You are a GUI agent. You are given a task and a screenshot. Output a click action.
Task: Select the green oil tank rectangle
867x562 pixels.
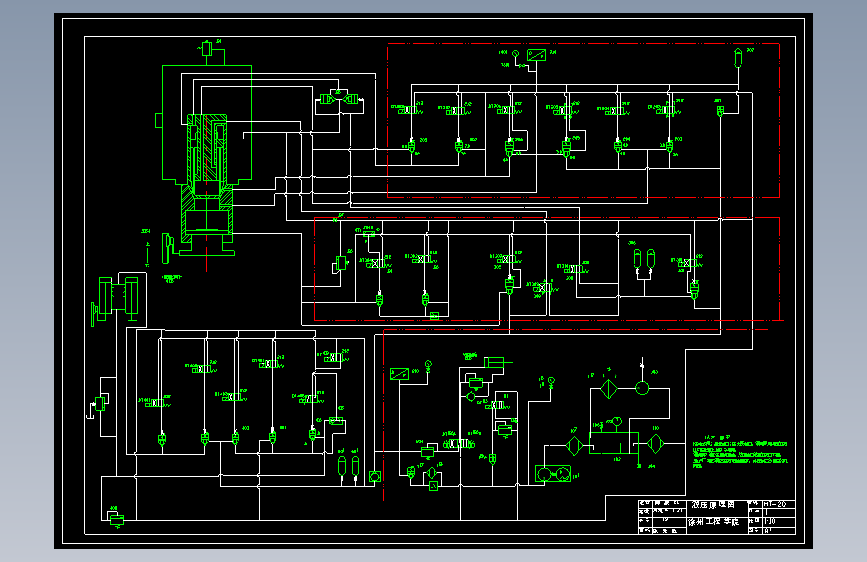(613, 443)
